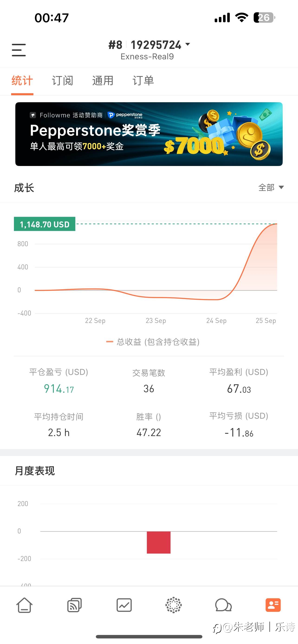Open the feed subscriptions icon in bottom bar

click(x=74, y=605)
